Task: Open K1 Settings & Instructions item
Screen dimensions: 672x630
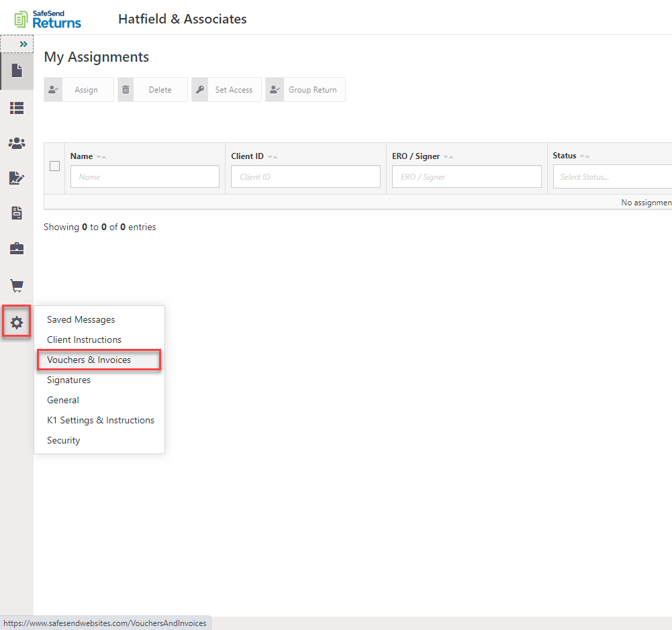Action: [101, 420]
